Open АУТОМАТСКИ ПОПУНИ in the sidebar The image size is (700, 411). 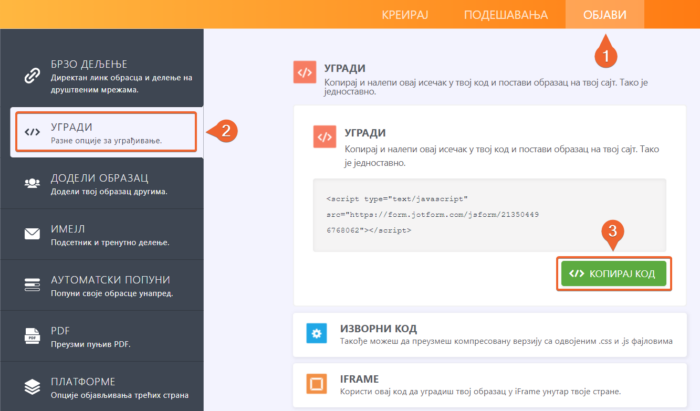(x=102, y=285)
